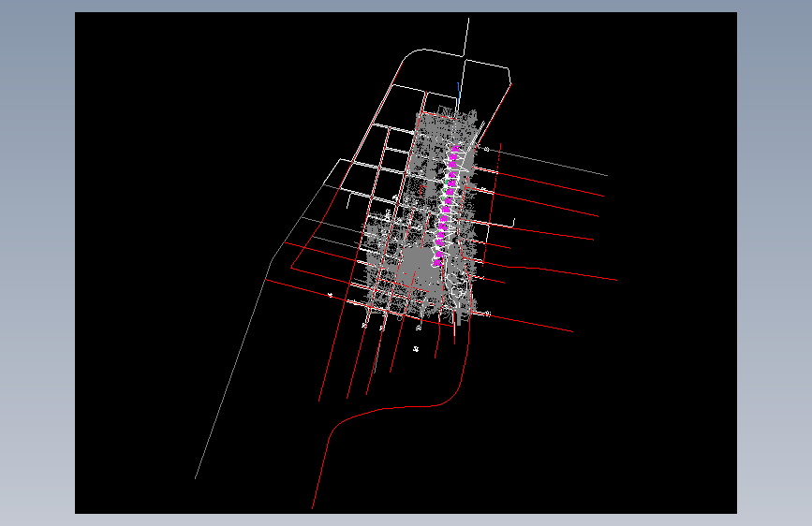The image size is (812, 526).
Task: Select the long gray diagonal line at far left
Action: [233, 369]
